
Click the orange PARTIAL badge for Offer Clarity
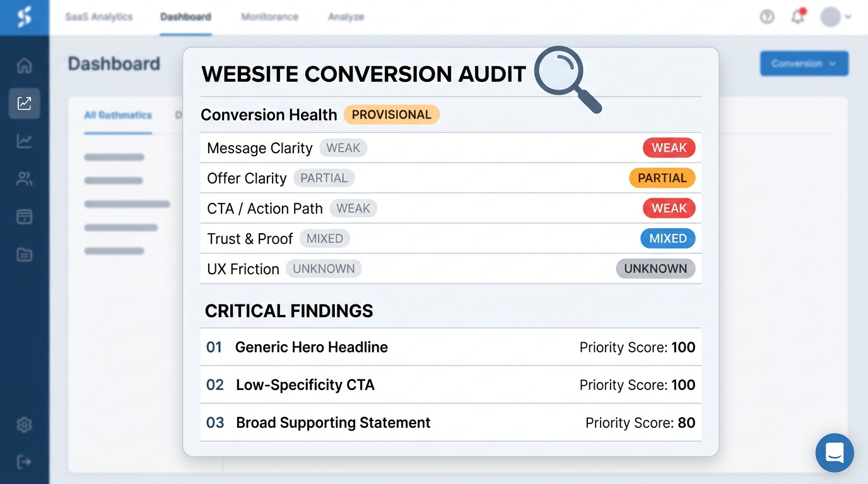[x=662, y=178]
